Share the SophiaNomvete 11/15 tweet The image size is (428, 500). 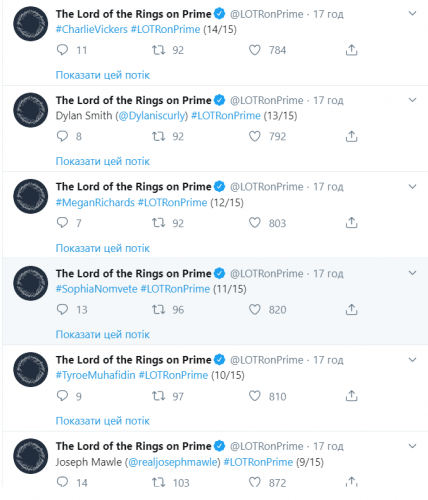coord(351,309)
